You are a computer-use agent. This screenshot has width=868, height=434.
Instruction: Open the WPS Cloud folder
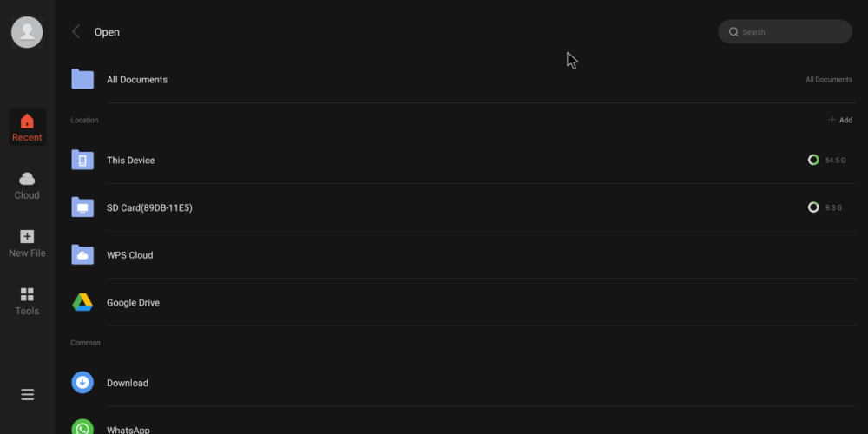(x=129, y=255)
